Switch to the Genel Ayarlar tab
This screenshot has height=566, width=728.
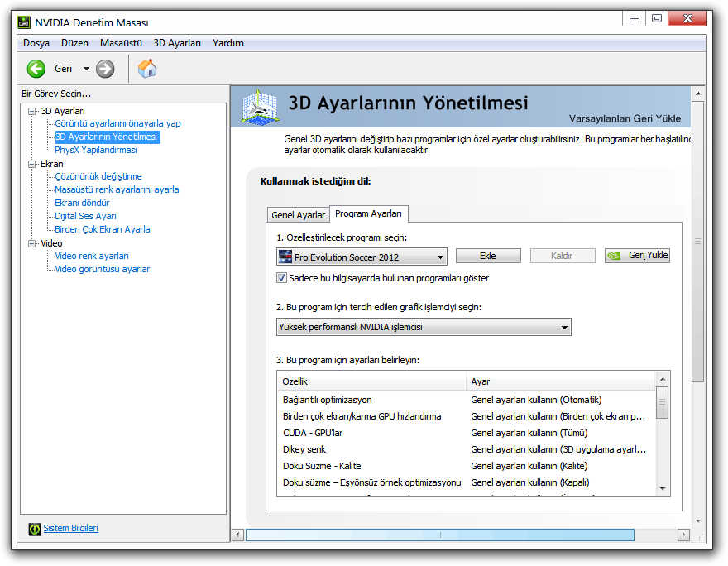tap(298, 215)
